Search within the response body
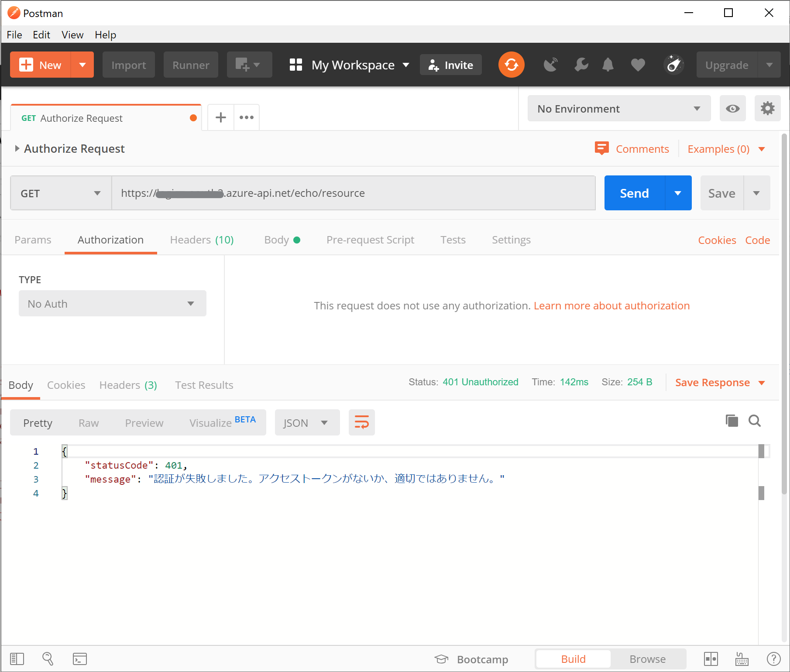790x672 pixels. (x=755, y=421)
